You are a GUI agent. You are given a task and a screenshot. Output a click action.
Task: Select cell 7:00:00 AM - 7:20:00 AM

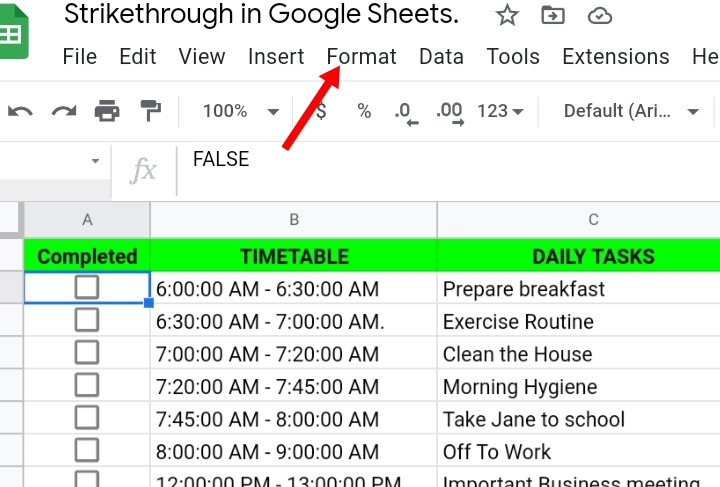click(294, 353)
